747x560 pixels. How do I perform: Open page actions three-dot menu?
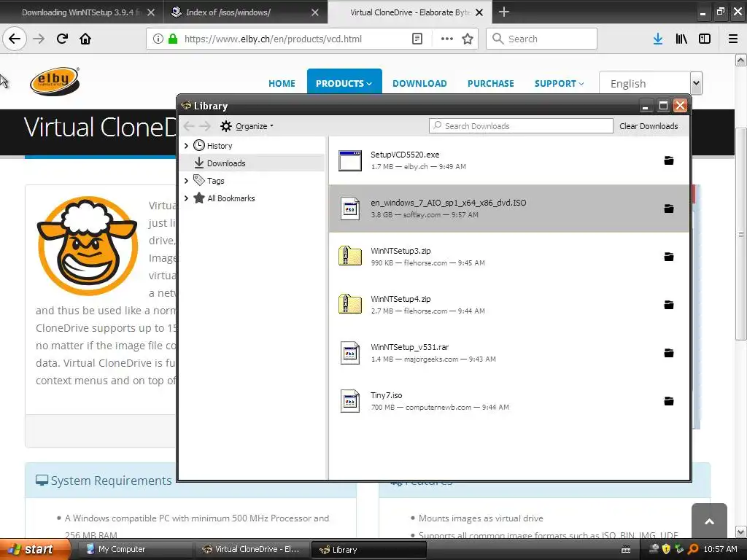click(447, 39)
